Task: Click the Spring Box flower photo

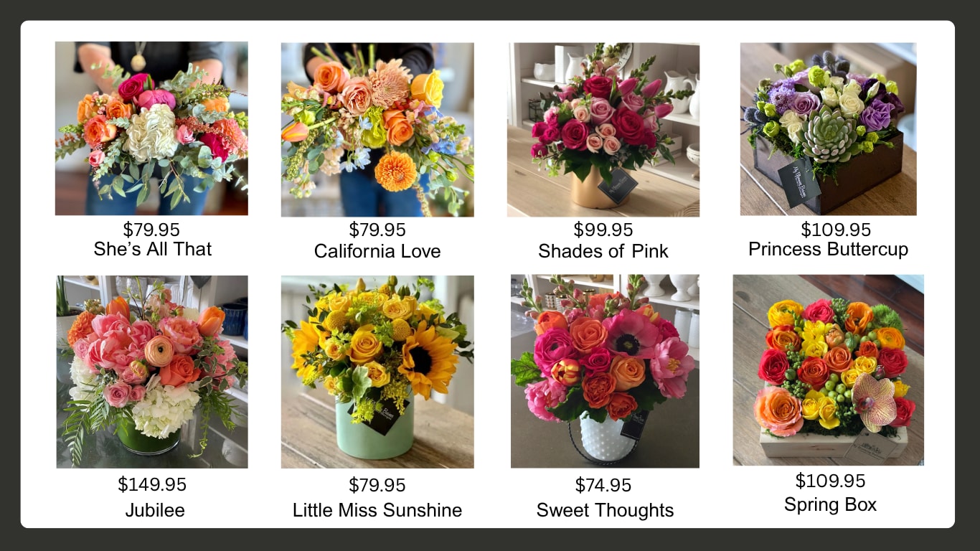Action: [828, 370]
